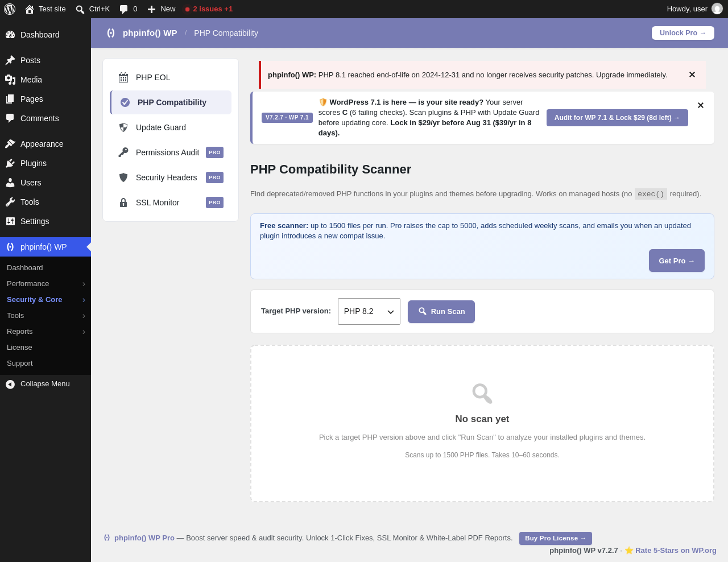Click the PRO badge beside SSL Monitor
This screenshot has height=562, width=728.
coord(214,203)
